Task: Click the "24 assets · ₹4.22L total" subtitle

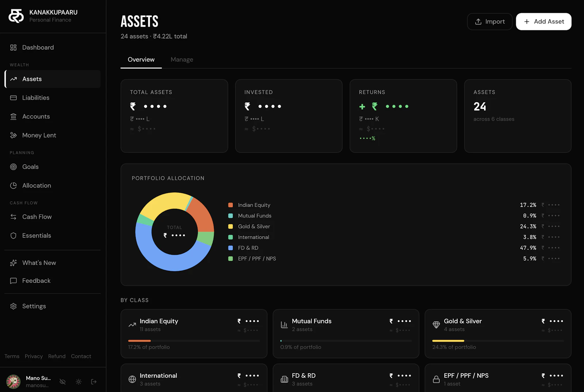Action: click(x=154, y=36)
